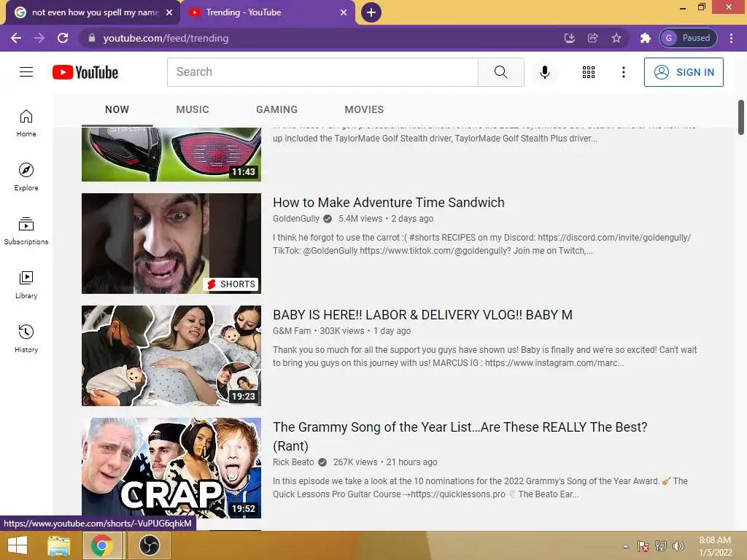Open the Adventure Time Sandwich thumbnail

click(171, 244)
